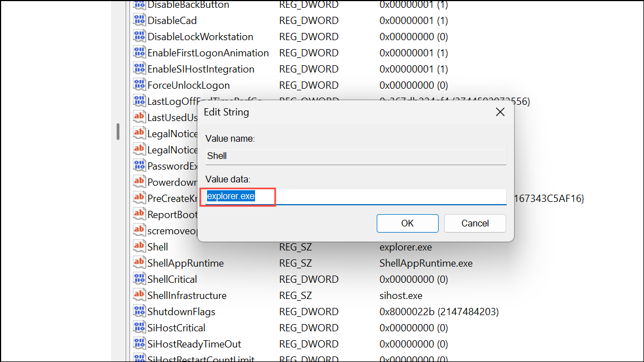Click the explorer.exe data in Shell row
Viewport: 644px width, 362px height.
[405, 247]
